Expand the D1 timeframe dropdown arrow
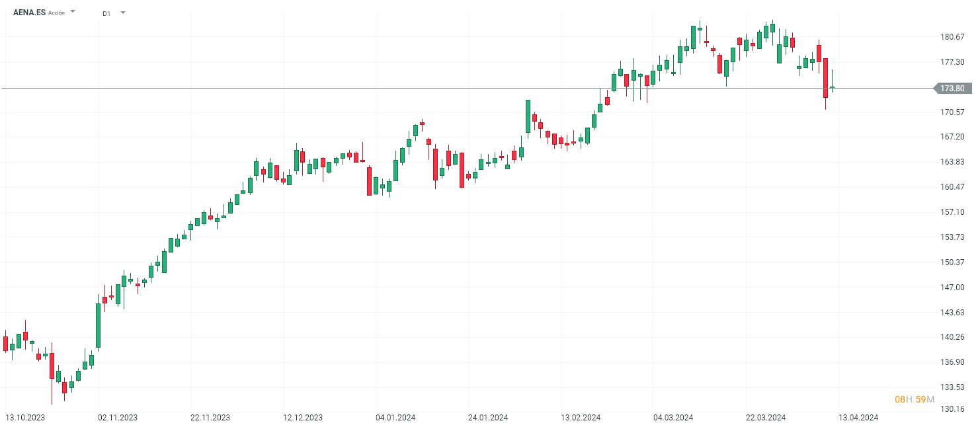The image size is (980, 429). click(x=122, y=13)
